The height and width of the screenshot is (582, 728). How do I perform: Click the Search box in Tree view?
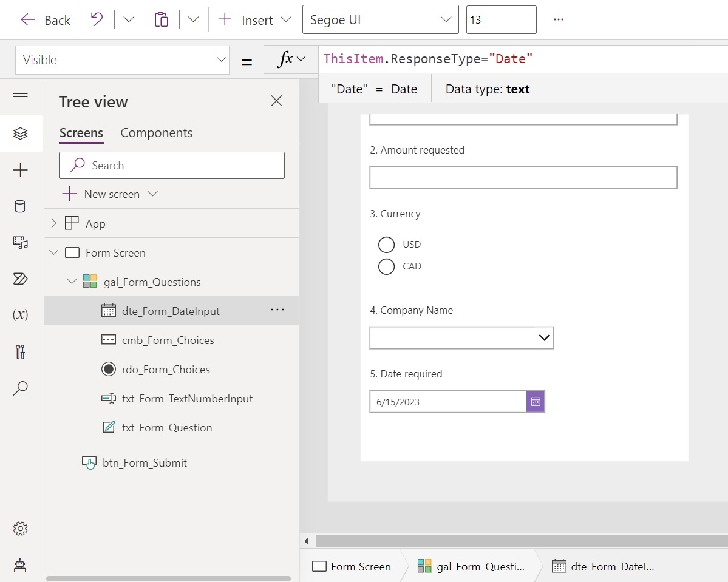coord(171,165)
